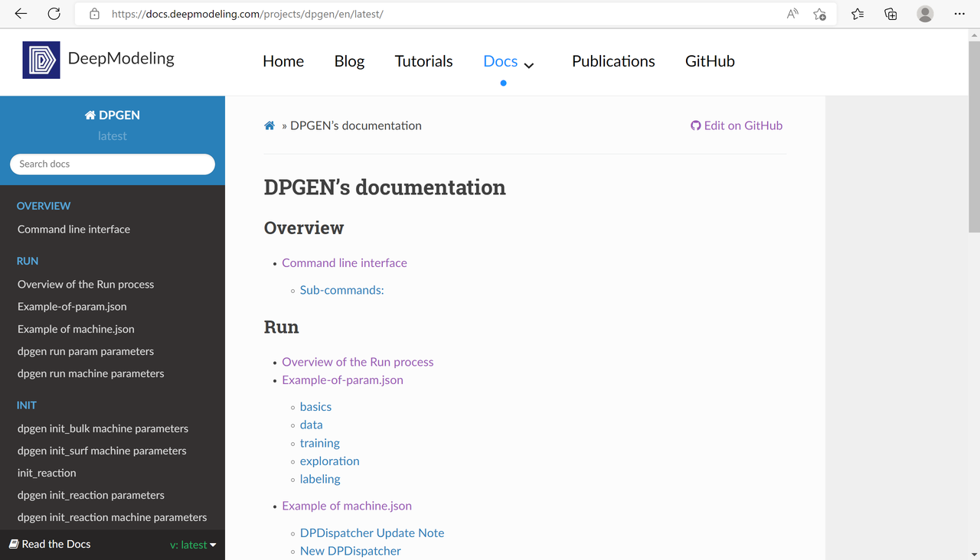This screenshot has height=560, width=980.
Task: Reload the page with refresh icon
Action: 54,14
